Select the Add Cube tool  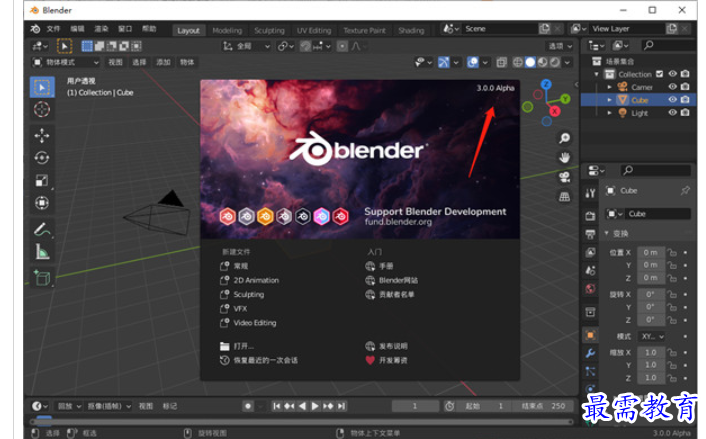coord(42,278)
